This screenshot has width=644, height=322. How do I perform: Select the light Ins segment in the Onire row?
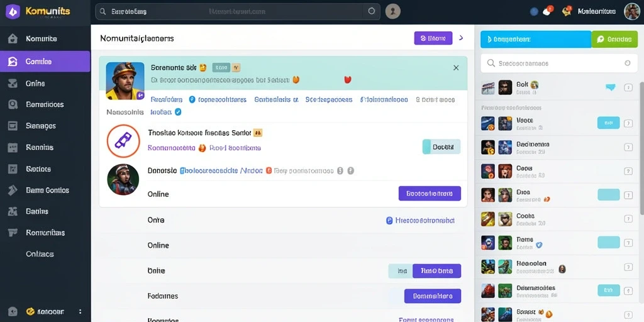[x=401, y=271]
